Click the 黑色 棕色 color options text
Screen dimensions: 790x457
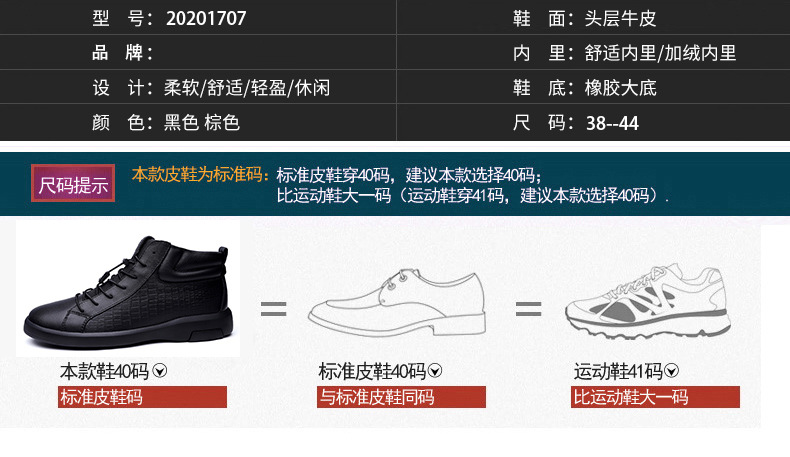(x=202, y=122)
